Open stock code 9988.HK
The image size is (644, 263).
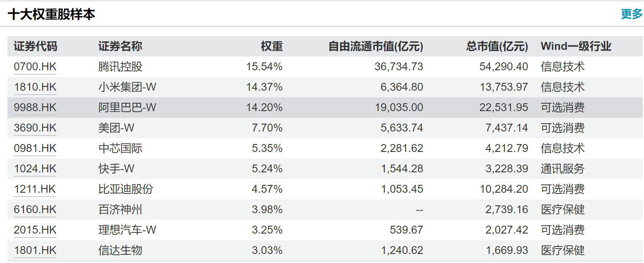coord(35,108)
